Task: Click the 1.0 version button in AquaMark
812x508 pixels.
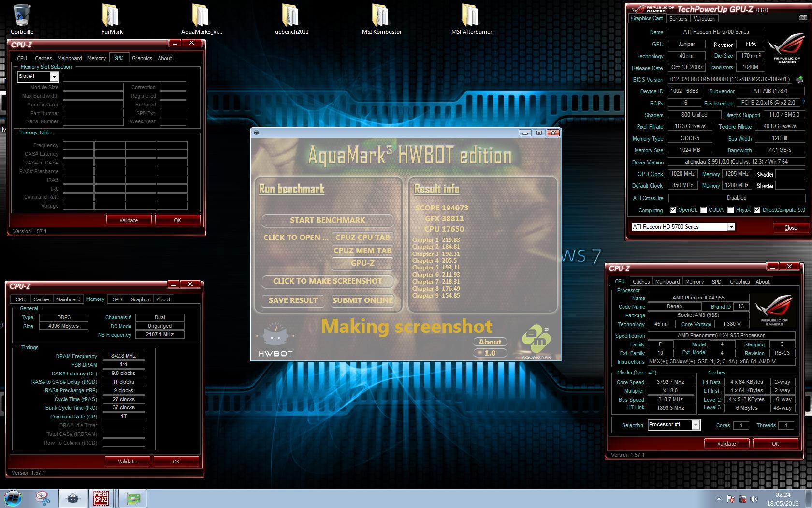Action: 490,353
